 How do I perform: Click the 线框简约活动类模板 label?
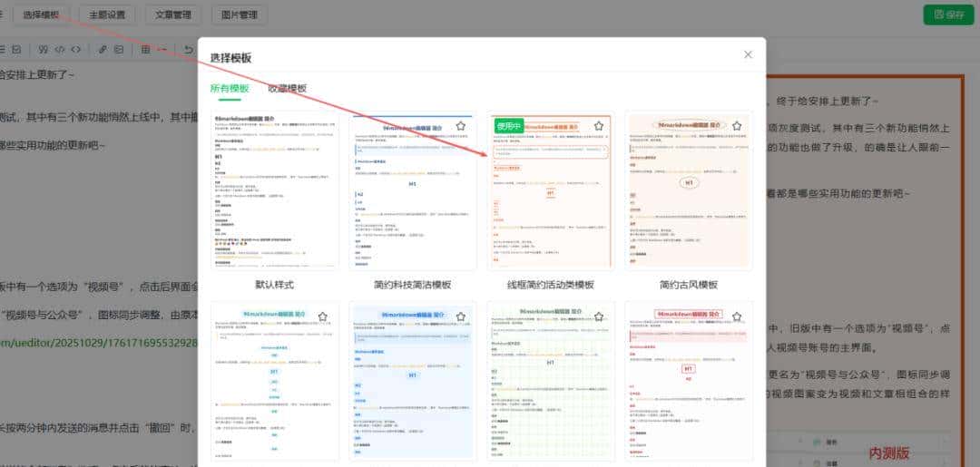pos(551,285)
